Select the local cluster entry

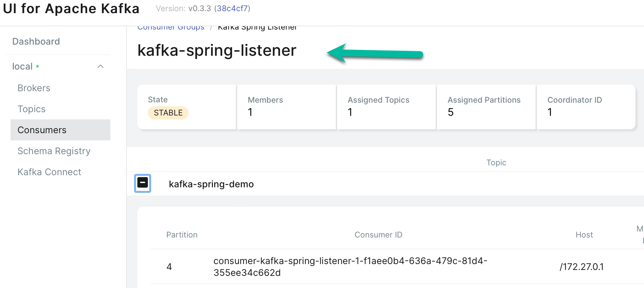tap(22, 66)
